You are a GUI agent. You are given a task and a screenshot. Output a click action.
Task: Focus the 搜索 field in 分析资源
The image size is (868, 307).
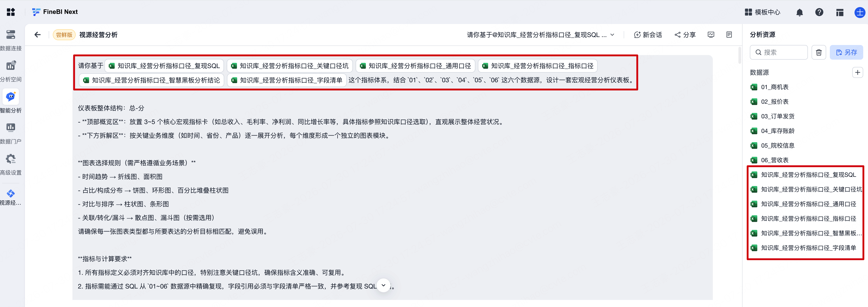(778, 53)
